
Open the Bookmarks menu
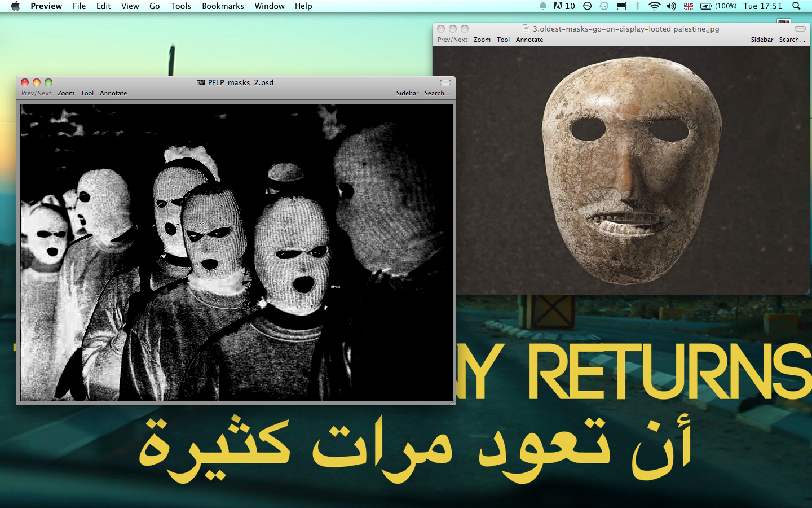click(x=223, y=6)
